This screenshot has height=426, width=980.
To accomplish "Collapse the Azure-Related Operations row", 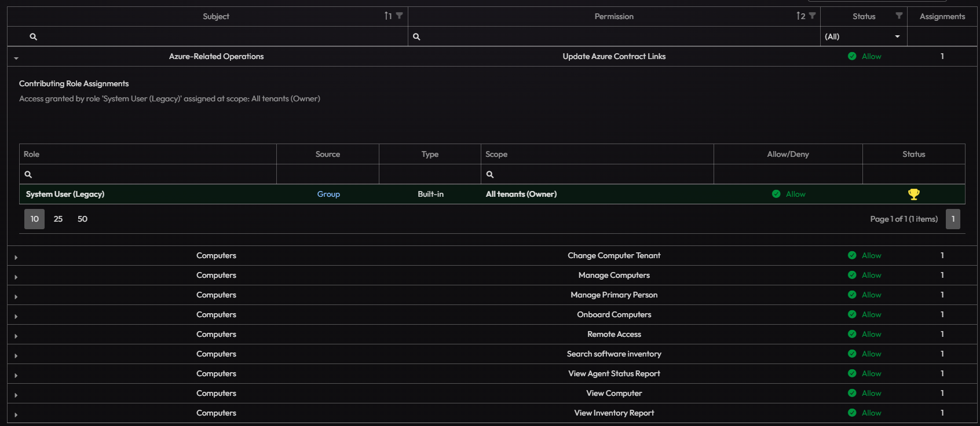I will [x=16, y=58].
